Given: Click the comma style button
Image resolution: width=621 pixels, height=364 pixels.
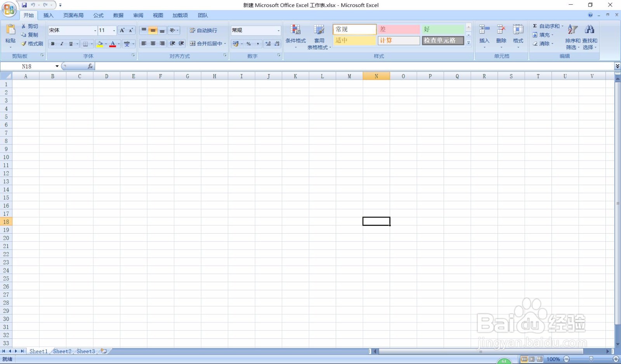Looking at the screenshot, I should click(x=258, y=44).
